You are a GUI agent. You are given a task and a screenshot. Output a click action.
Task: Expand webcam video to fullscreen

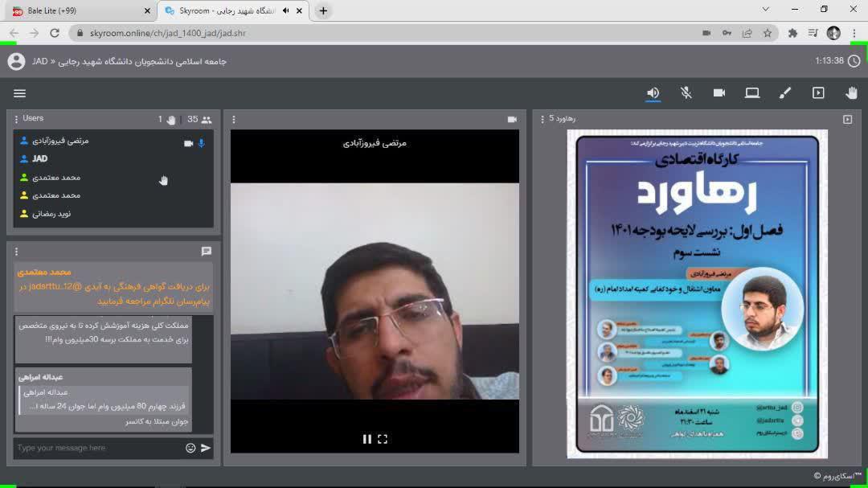[383, 439]
